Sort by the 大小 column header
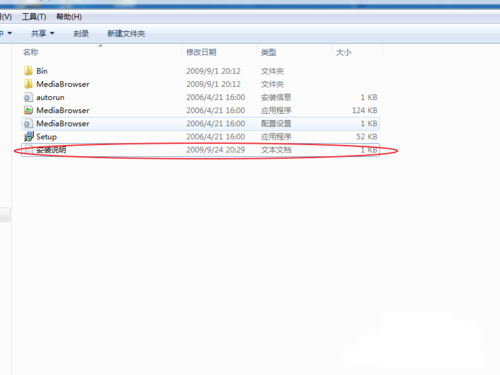The width and height of the screenshot is (500, 375). 343,52
